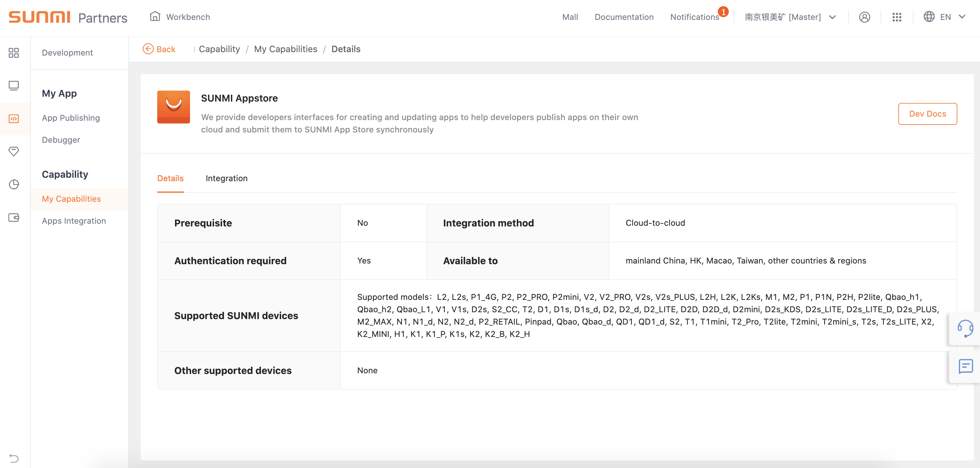Open the Documentation menu item
The width and height of the screenshot is (980, 468).
click(624, 17)
